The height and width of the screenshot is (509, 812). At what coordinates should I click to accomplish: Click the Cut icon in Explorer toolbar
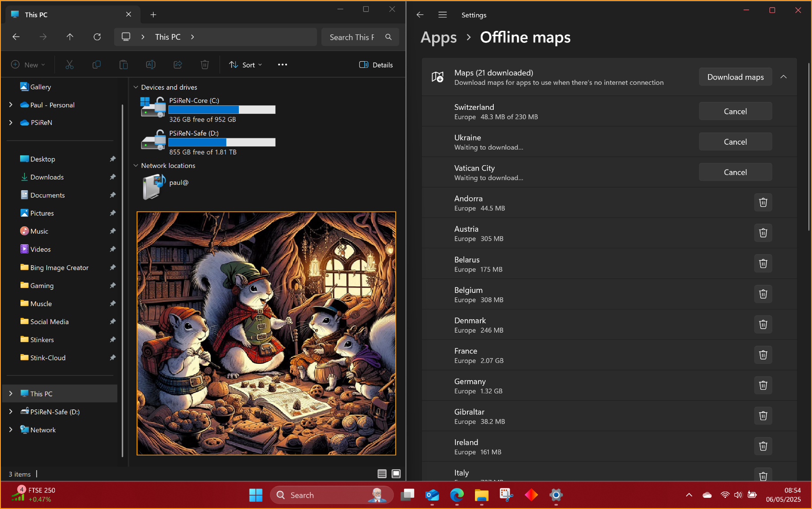70,65
